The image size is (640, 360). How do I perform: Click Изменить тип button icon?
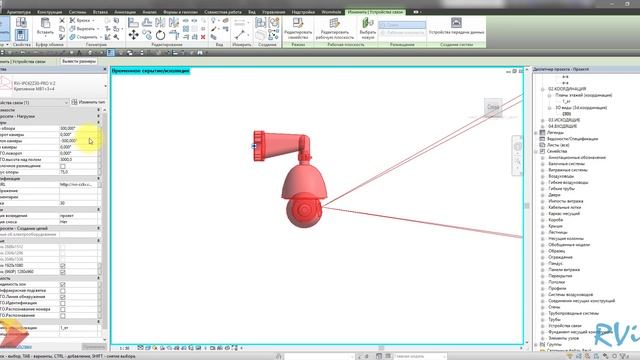click(x=74, y=102)
